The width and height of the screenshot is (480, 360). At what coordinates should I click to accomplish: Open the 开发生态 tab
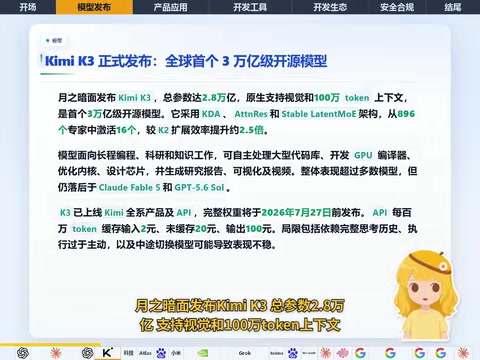point(330,7)
